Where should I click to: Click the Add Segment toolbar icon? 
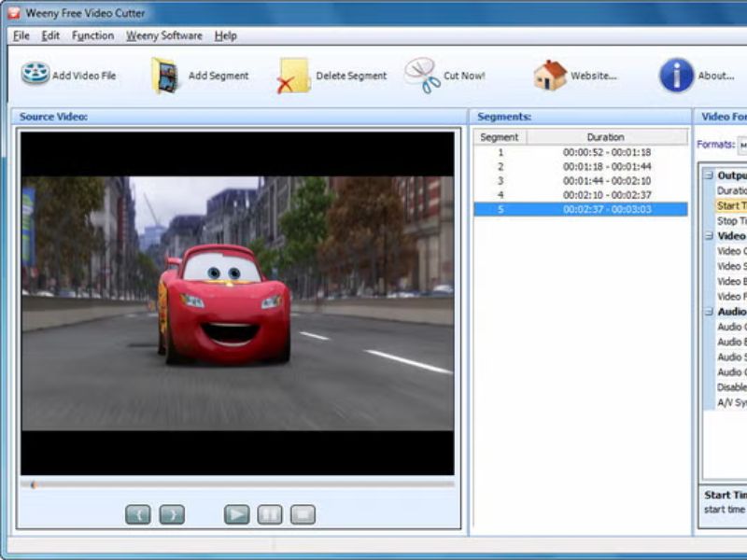click(x=165, y=76)
